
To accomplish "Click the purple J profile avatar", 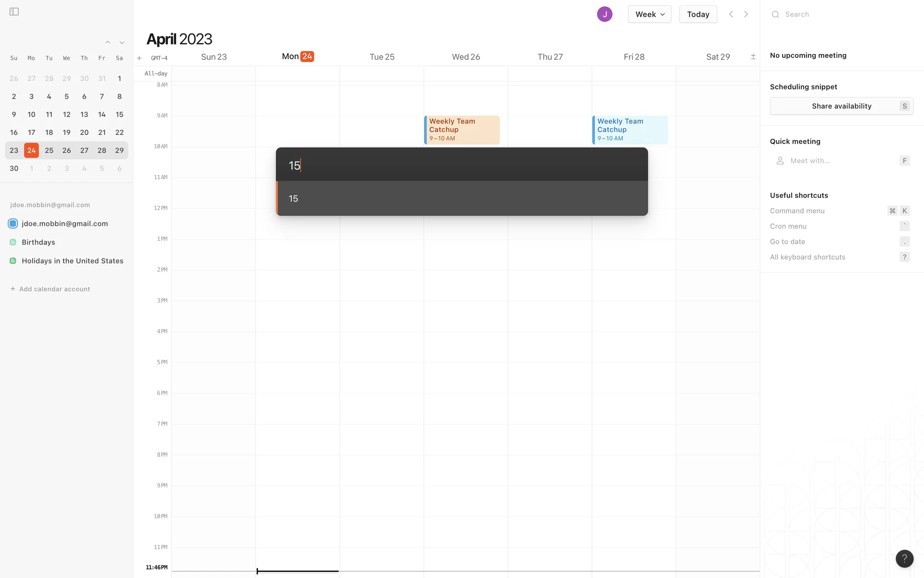I will point(604,14).
